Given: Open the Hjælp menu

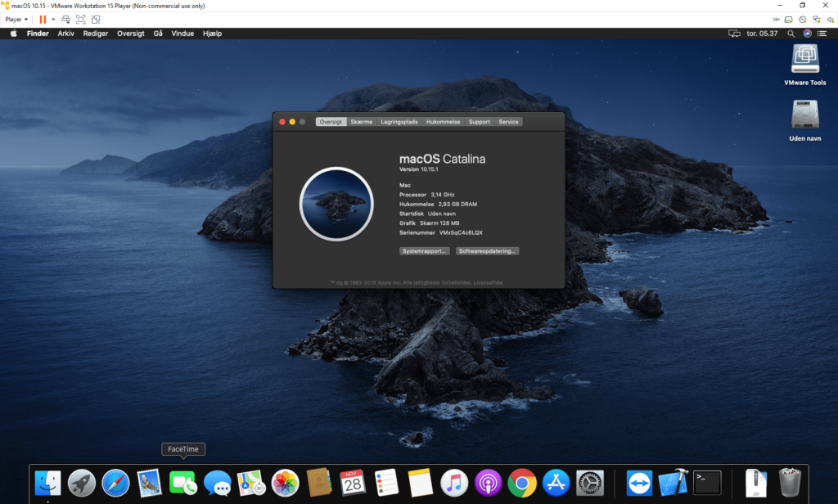Looking at the screenshot, I should 212,34.
